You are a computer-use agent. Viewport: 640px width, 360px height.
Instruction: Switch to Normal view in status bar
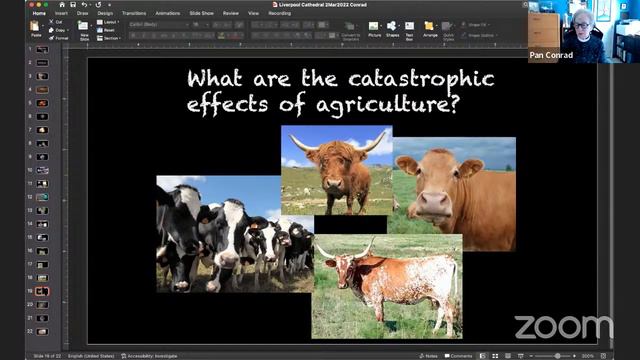[482, 356]
